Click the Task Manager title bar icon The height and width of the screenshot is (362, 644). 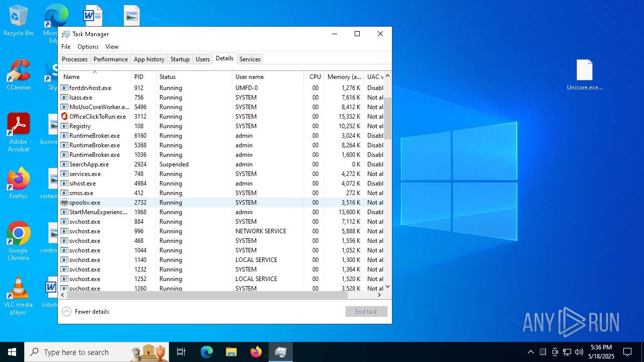[x=66, y=34]
